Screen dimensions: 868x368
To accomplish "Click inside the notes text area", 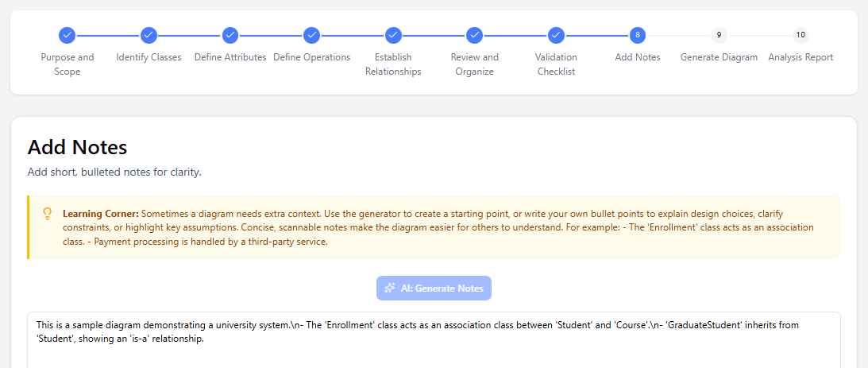I will pyautogui.click(x=434, y=350).
